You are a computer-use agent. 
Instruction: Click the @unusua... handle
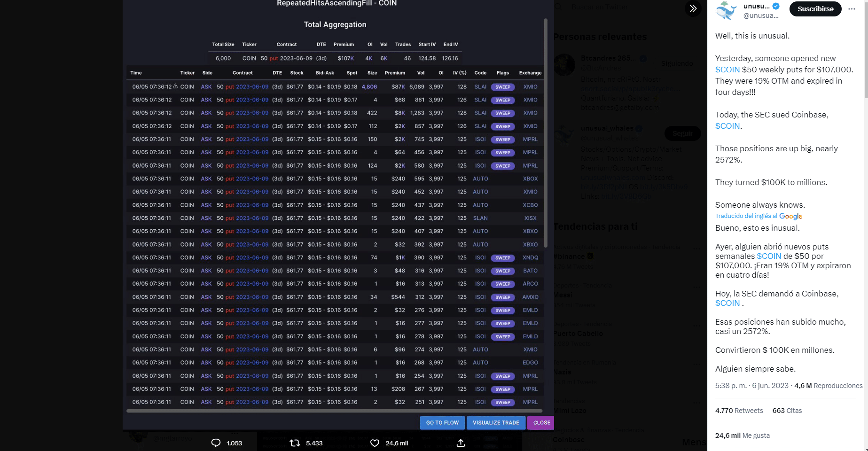click(761, 16)
